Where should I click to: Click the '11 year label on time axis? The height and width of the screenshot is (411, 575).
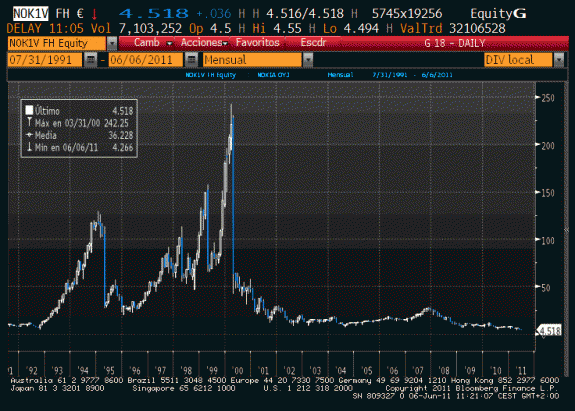(521, 370)
